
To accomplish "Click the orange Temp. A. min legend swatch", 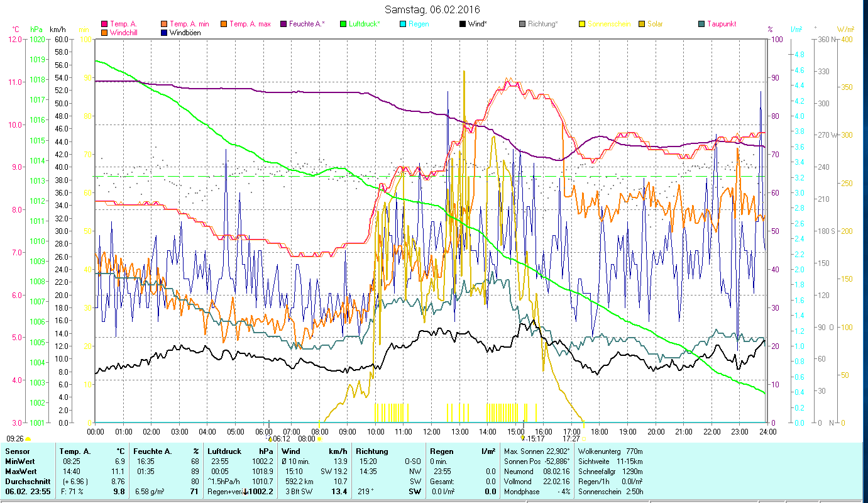I will coord(165,24).
